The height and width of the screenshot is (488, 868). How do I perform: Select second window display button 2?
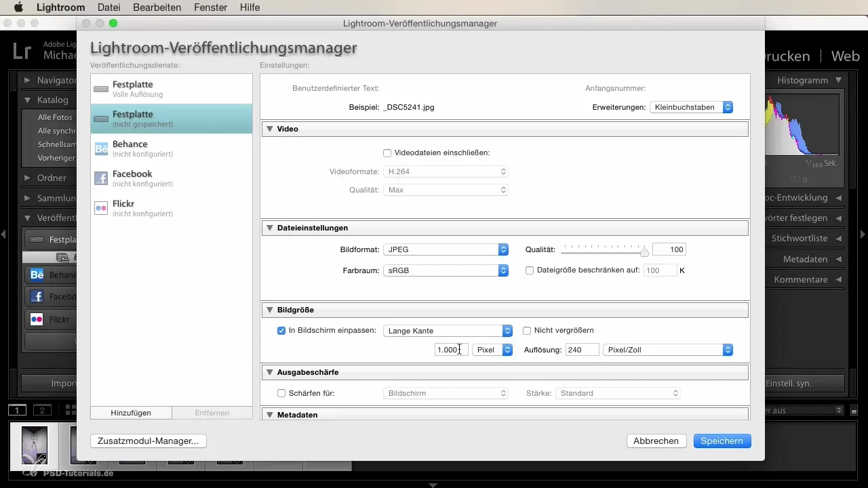point(43,410)
